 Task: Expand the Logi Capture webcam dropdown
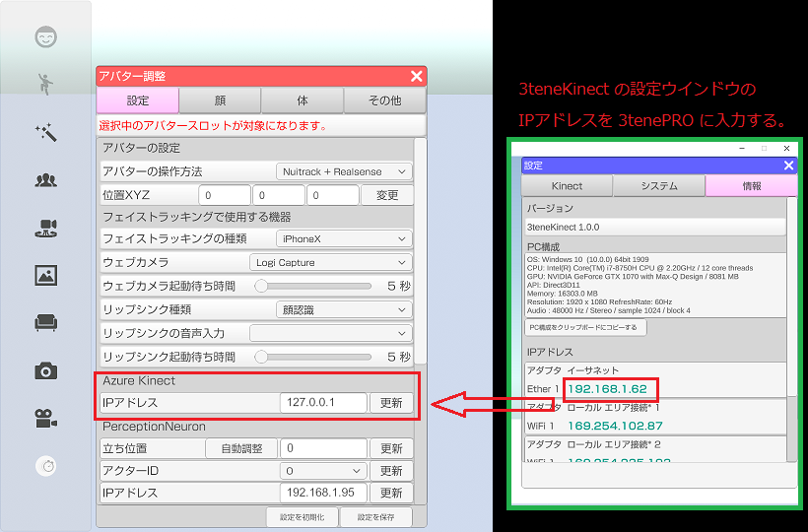331,263
